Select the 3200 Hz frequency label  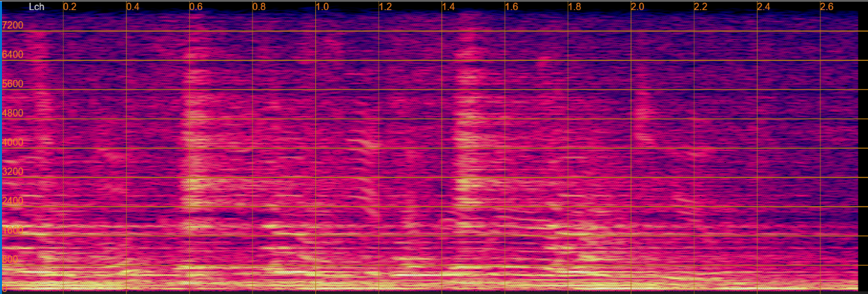pyautogui.click(x=13, y=171)
